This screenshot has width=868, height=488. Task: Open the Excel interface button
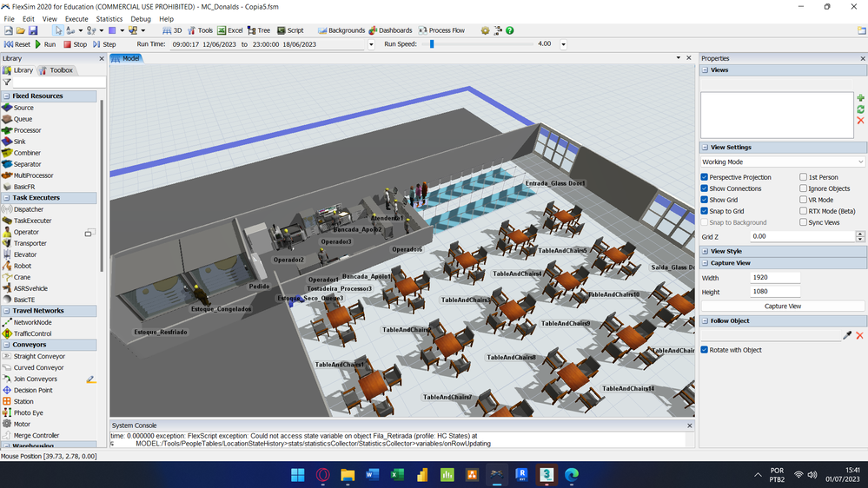pos(229,30)
